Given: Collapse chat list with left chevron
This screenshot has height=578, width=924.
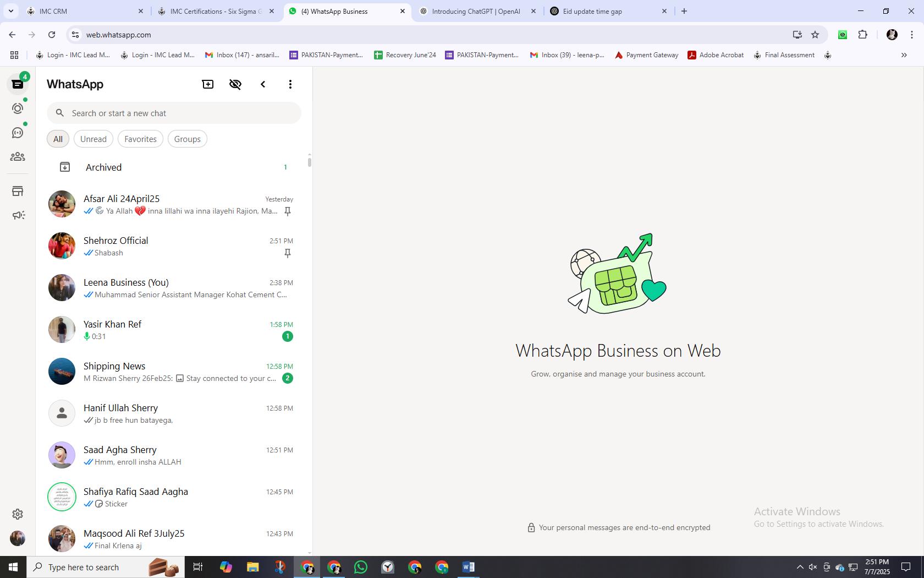Looking at the screenshot, I should click(x=263, y=84).
